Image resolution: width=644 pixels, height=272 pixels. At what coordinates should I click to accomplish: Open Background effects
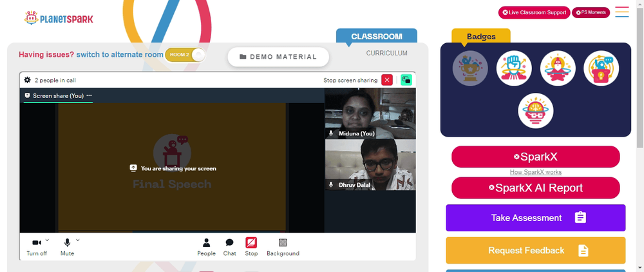coord(283,247)
